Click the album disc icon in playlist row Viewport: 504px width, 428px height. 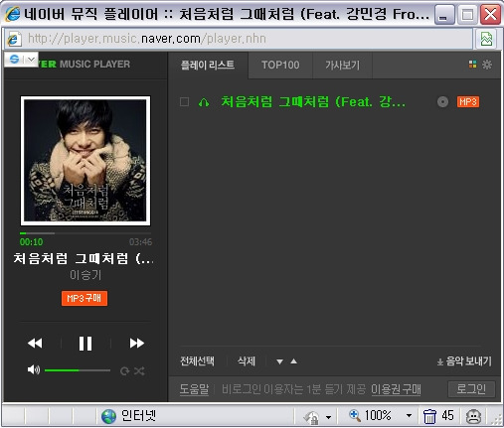[442, 102]
